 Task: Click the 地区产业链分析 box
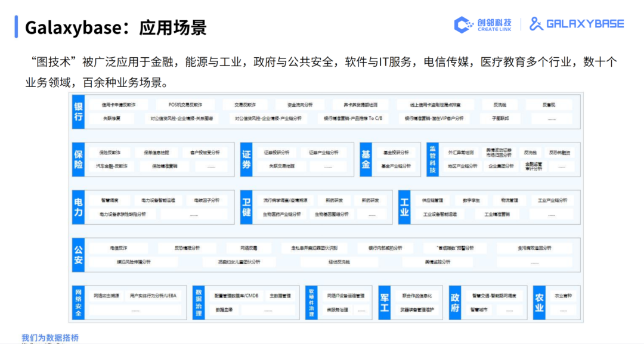point(463,166)
